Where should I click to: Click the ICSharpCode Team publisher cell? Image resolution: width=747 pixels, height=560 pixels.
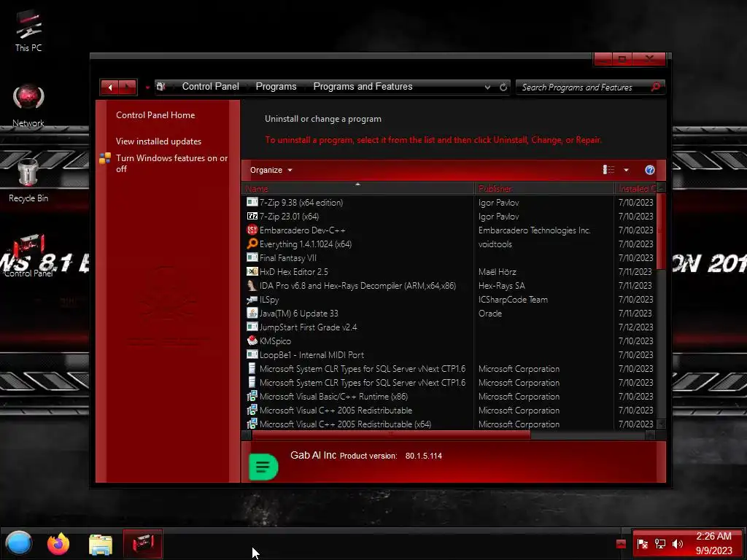(x=513, y=300)
